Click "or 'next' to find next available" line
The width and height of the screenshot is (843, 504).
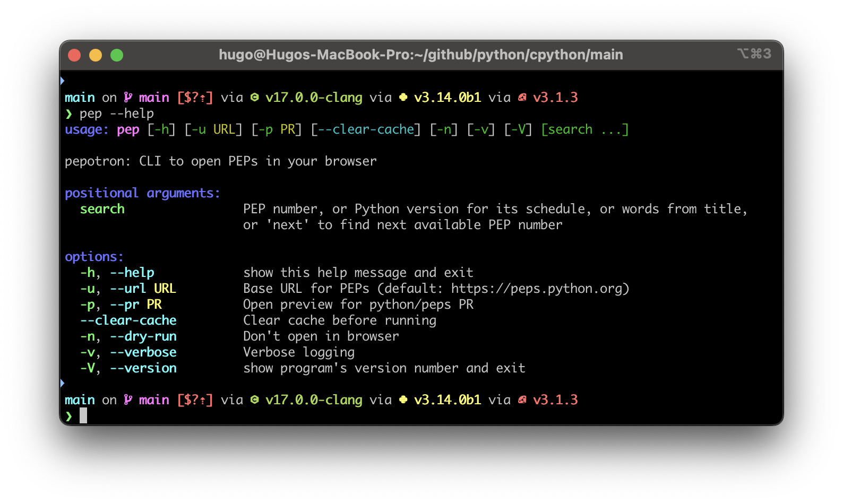tap(403, 225)
